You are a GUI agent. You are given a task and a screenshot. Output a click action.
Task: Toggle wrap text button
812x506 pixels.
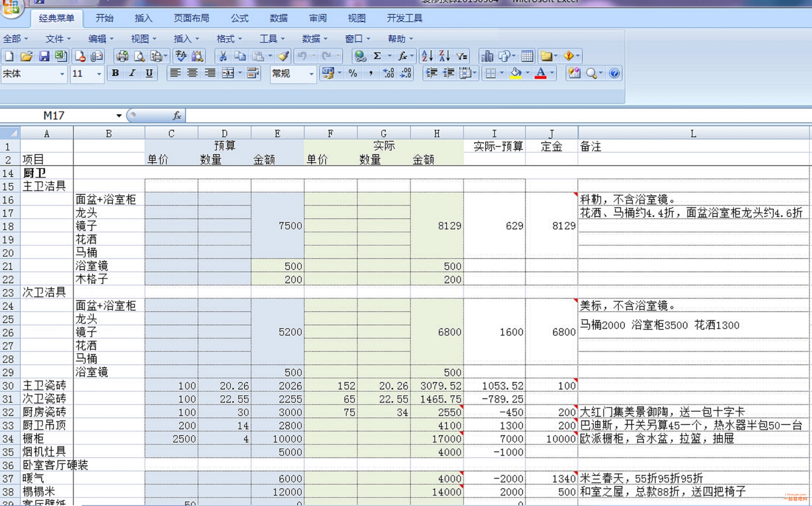click(x=253, y=73)
